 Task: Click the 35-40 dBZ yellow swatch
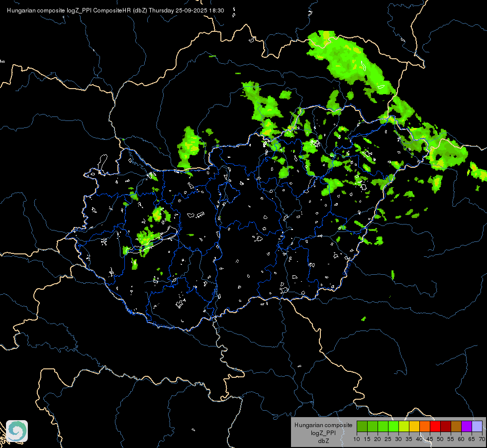(414, 426)
